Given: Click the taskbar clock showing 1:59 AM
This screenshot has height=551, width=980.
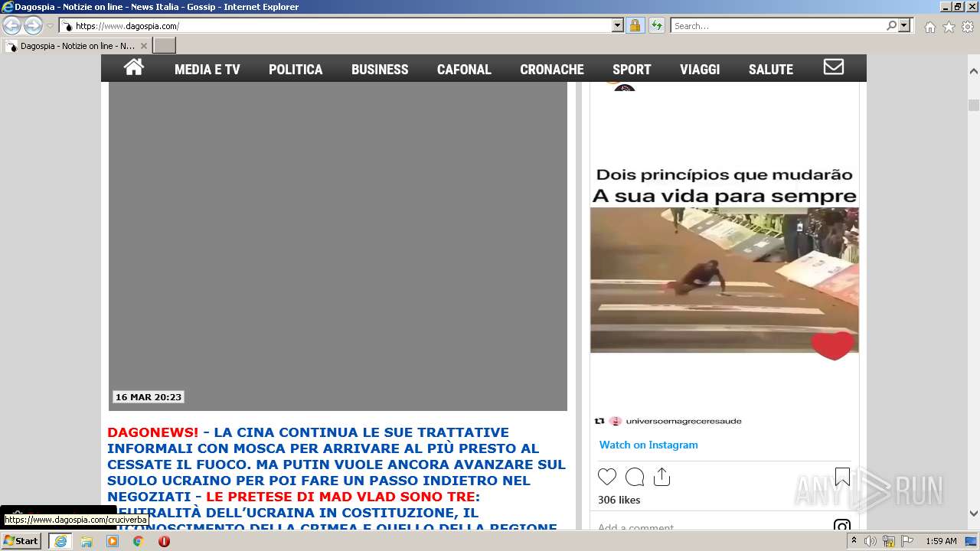Looking at the screenshot, I should pyautogui.click(x=941, y=541).
